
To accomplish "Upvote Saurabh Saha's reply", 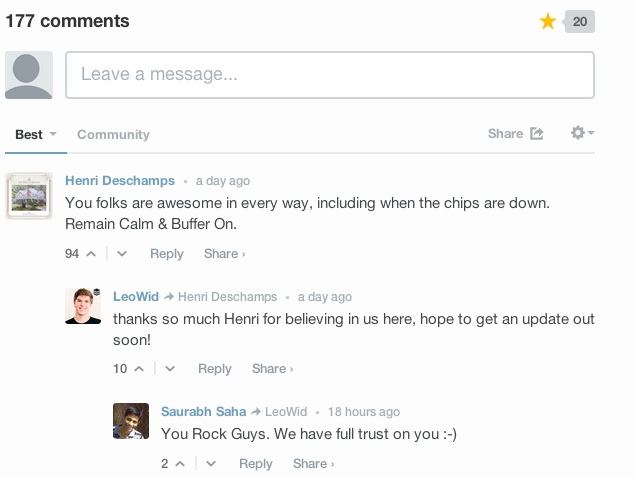I will (180, 464).
